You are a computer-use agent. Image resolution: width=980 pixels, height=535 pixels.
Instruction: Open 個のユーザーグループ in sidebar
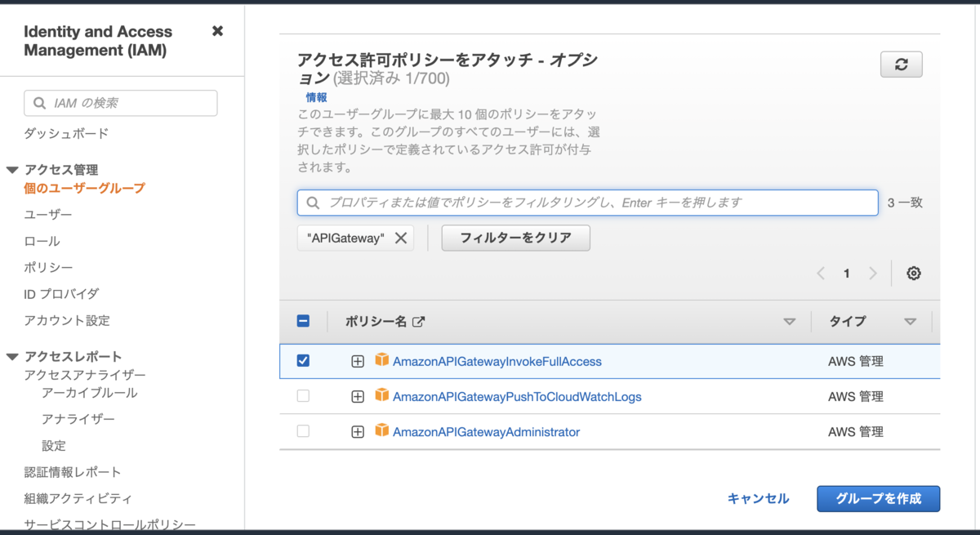(x=84, y=189)
